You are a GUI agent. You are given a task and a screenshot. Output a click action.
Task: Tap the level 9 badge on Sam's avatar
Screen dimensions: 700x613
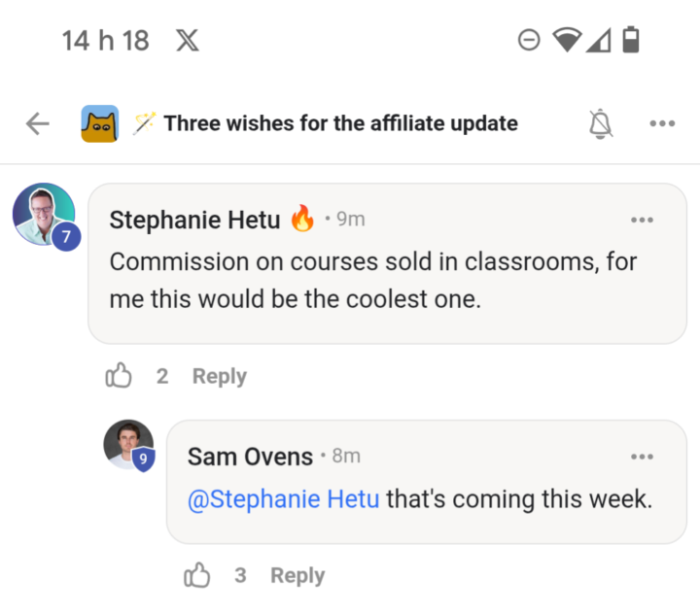(x=143, y=460)
